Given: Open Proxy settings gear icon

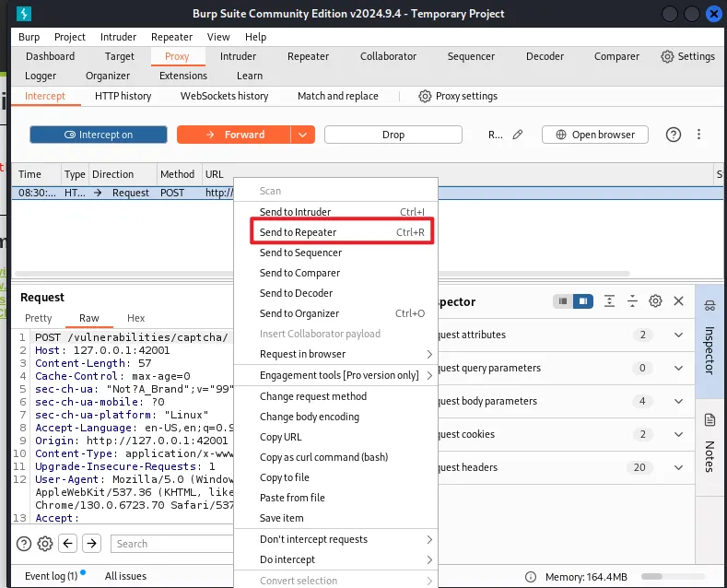Looking at the screenshot, I should pyautogui.click(x=425, y=96).
